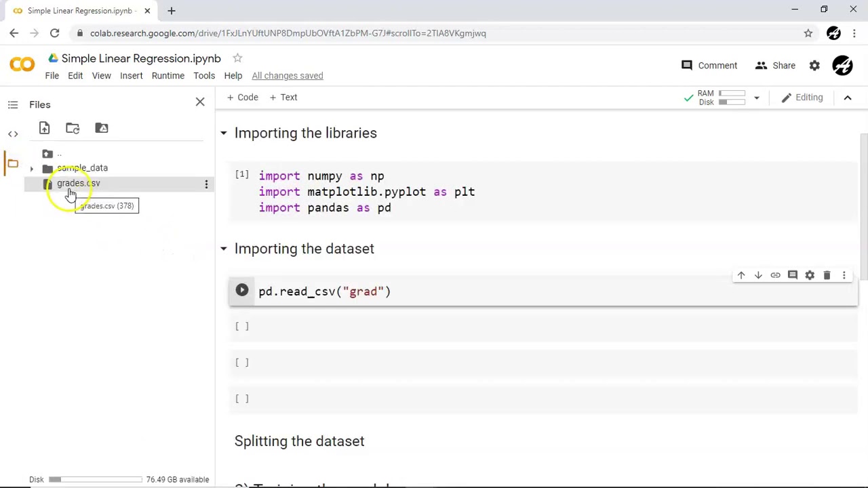Collapse Importing the libraries section
This screenshot has width=868, height=488.
[223, 133]
